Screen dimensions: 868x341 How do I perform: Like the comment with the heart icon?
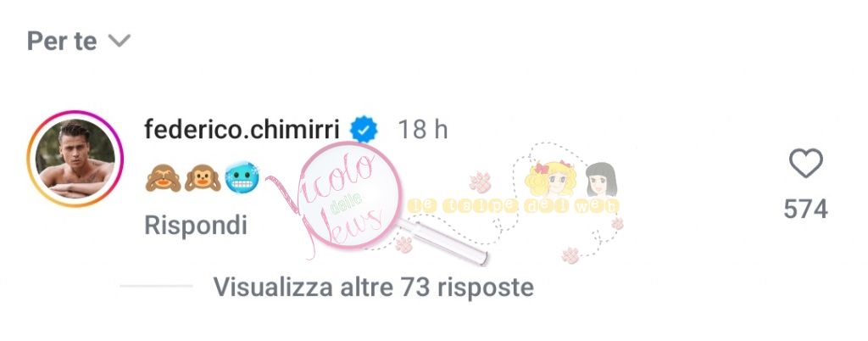click(805, 164)
